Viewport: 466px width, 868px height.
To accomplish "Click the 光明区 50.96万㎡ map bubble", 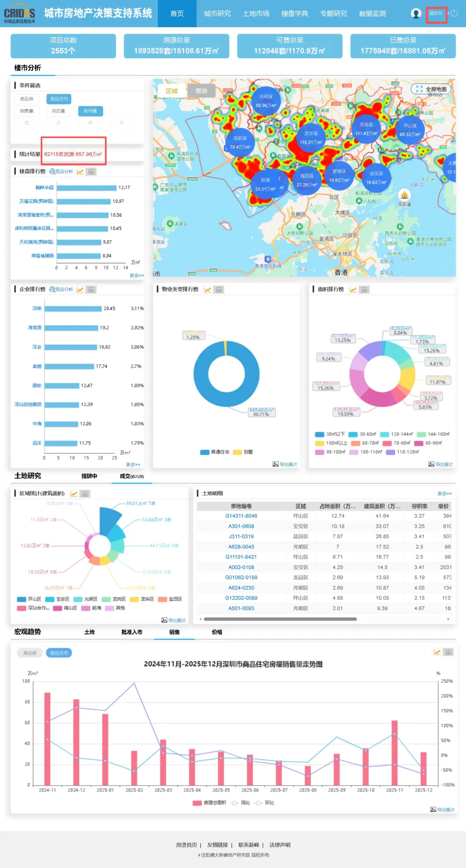I will point(266,101).
